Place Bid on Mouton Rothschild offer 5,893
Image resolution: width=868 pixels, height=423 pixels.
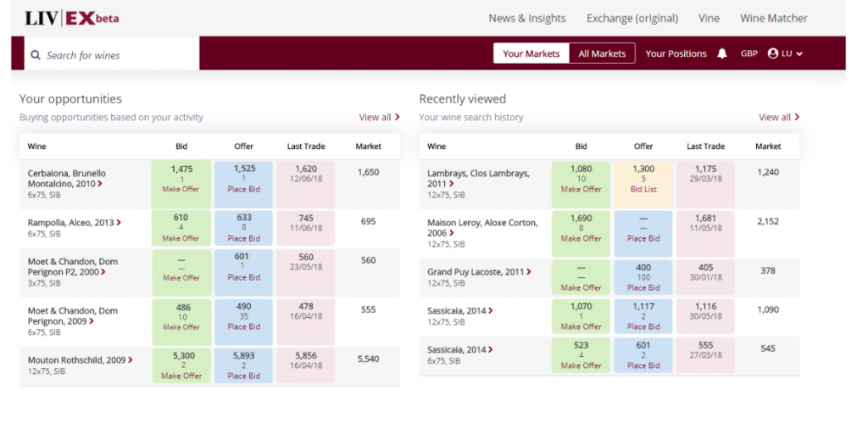click(x=244, y=376)
